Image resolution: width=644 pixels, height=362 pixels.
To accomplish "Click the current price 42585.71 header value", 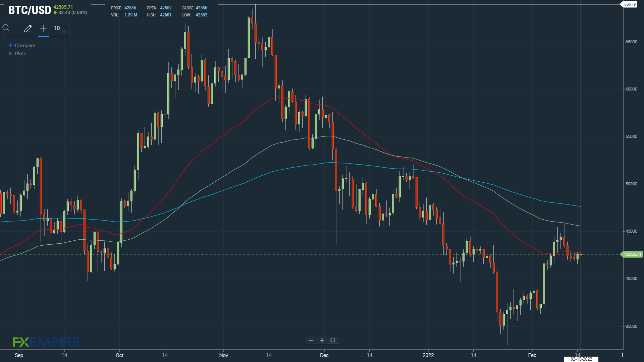I will pos(63,7).
